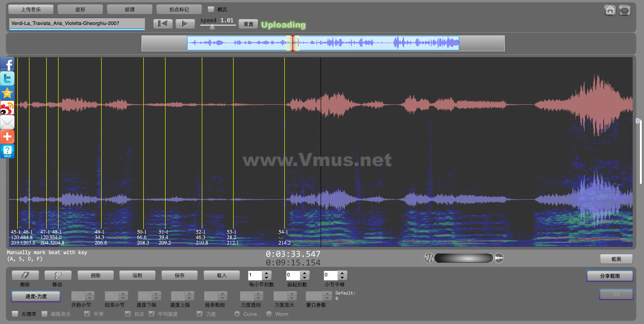This screenshot has width=644, height=324.
Task: Click beat marker 54-1 label
Action: tap(283, 232)
